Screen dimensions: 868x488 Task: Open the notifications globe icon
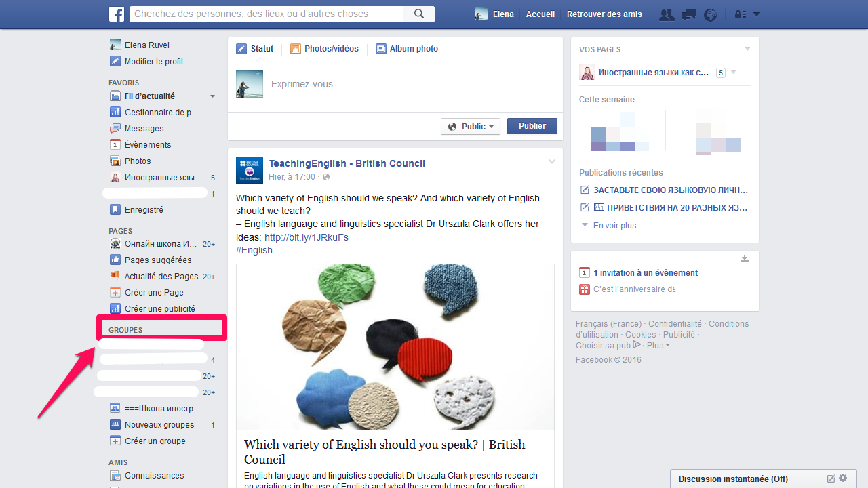pyautogui.click(x=710, y=14)
